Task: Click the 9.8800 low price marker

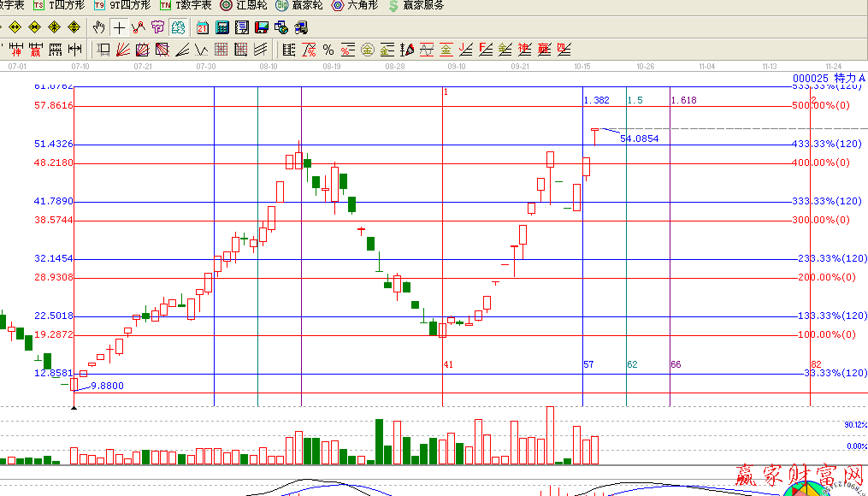Action: [107, 386]
